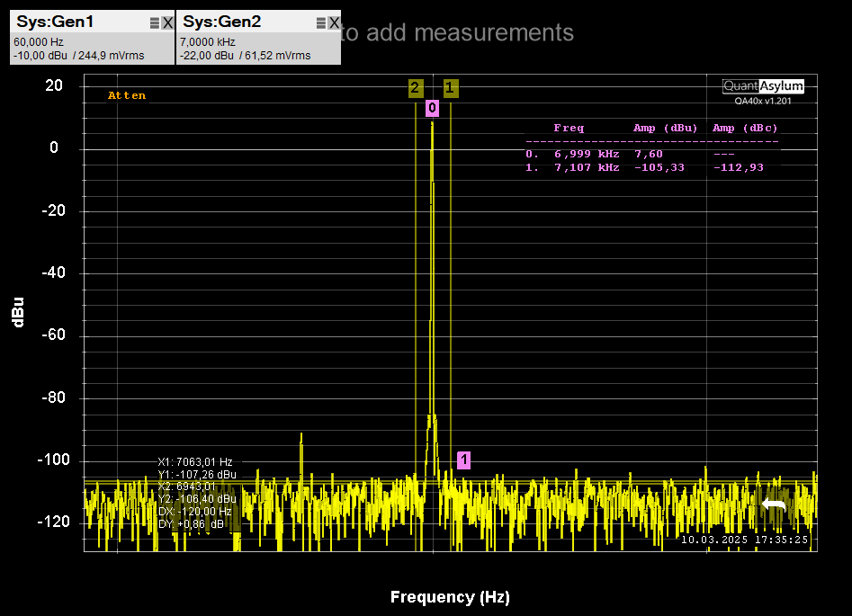Click the DX: -120,00 Hz delta readout
The width and height of the screenshot is (852, 616).
pyautogui.click(x=194, y=512)
